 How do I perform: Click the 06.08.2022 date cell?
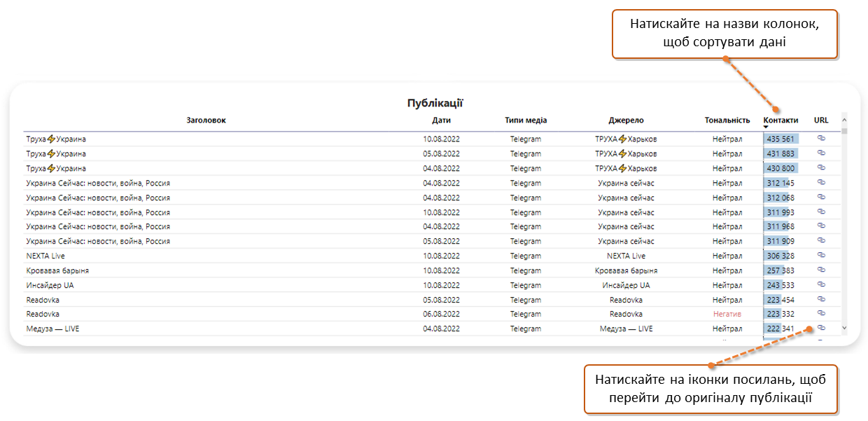click(441, 315)
